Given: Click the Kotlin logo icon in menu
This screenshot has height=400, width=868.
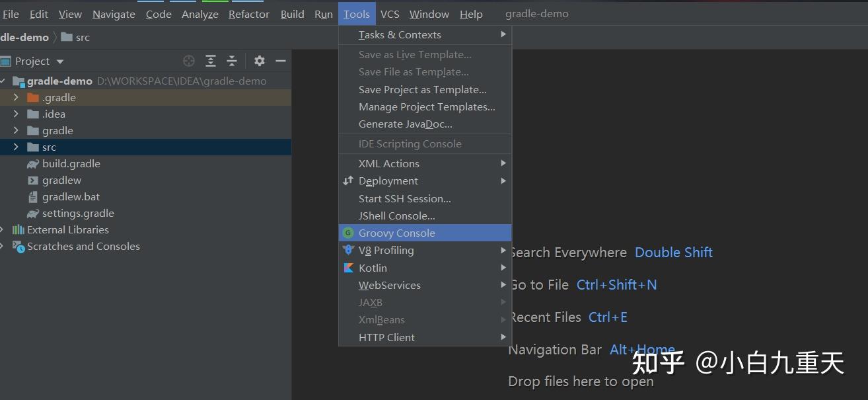Looking at the screenshot, I should tap(348, 268).
